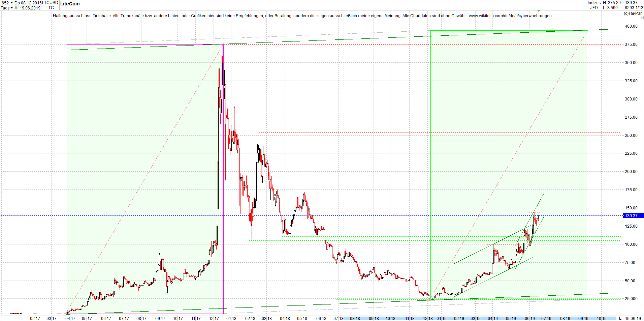
Task: Select the LTCUSD symbol field
Action: (50, 2)
